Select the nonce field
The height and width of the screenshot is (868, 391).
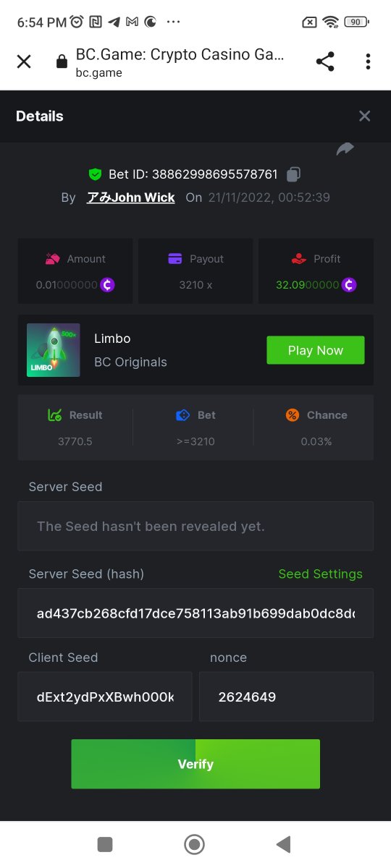(x=286, y=697)
